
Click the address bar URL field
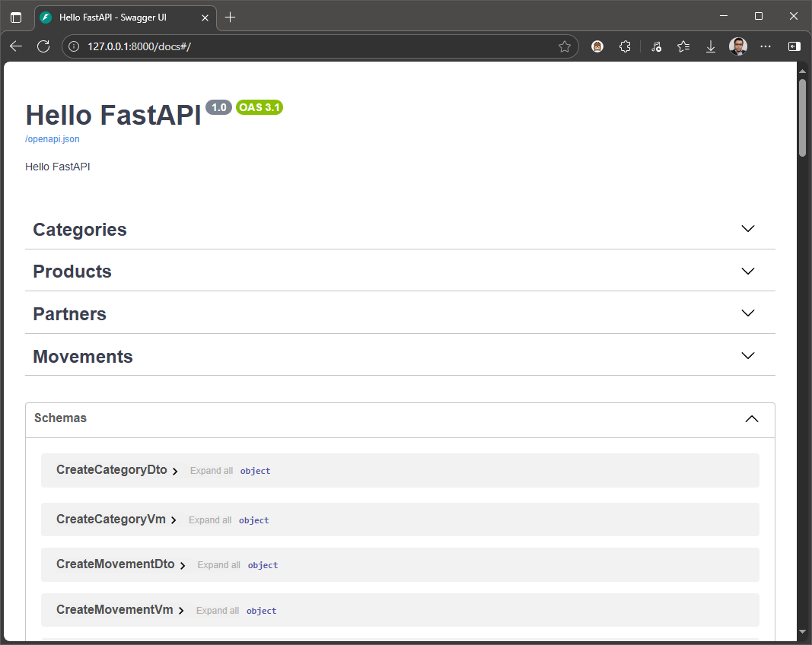click(x=321, y=46)
